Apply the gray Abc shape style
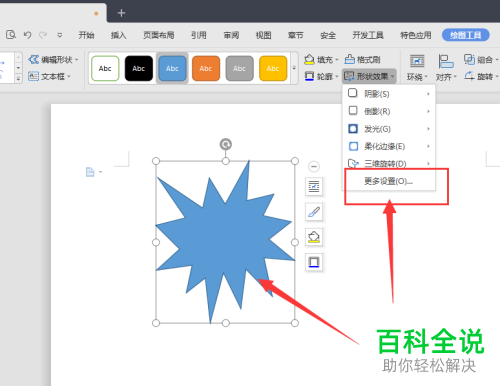The width and height of the screenshot is (500, 386). click(240, 68)
